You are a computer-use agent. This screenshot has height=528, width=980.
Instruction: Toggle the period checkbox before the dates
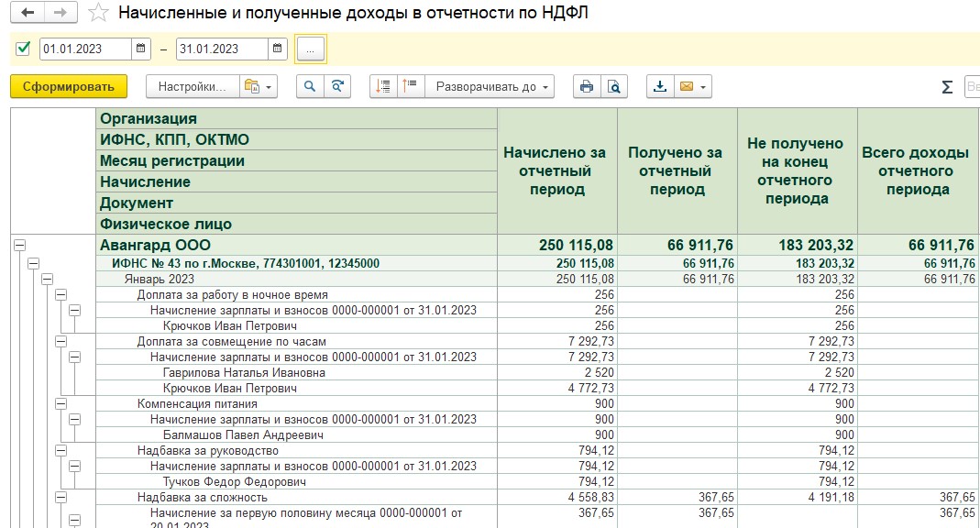pos(23,48)
